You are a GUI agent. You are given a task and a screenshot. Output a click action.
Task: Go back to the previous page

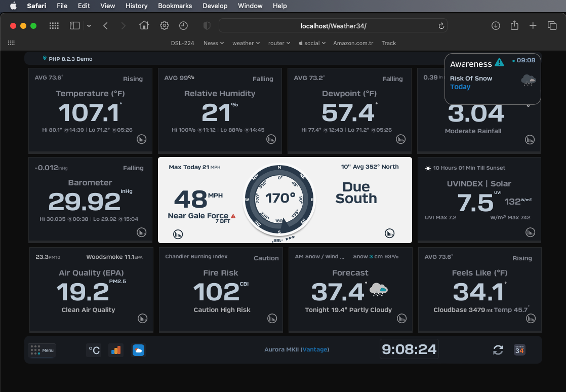tap(105, 26)
